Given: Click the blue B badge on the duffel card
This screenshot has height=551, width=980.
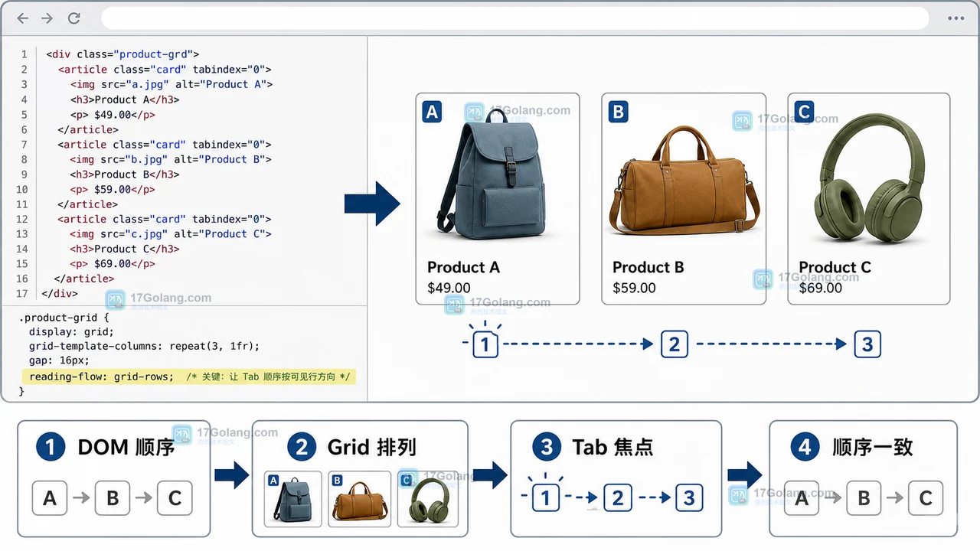Looking at the screenshot, I should pos(617,112).
